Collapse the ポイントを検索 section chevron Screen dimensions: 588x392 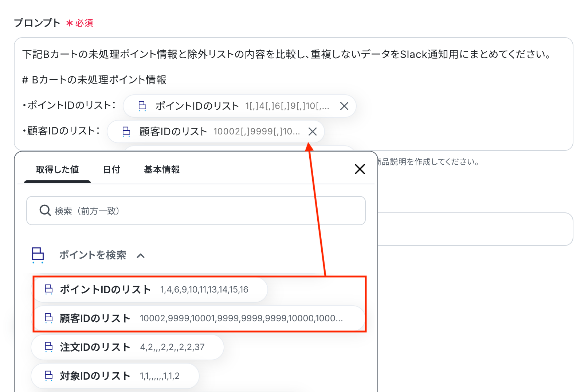(x=141, y=256)
